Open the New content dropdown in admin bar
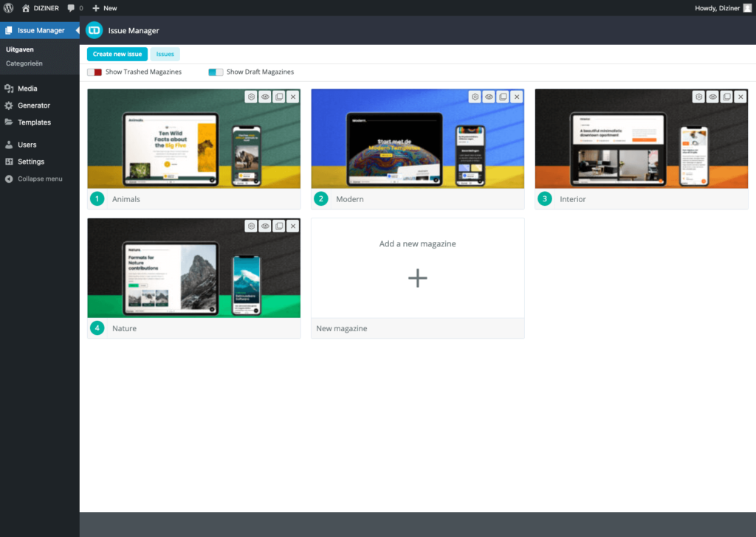 pos(105,8)
